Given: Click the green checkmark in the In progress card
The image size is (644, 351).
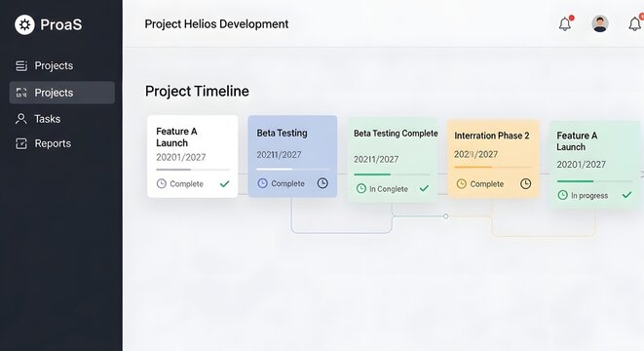Looking at the screenshot, I should point(626,195).
